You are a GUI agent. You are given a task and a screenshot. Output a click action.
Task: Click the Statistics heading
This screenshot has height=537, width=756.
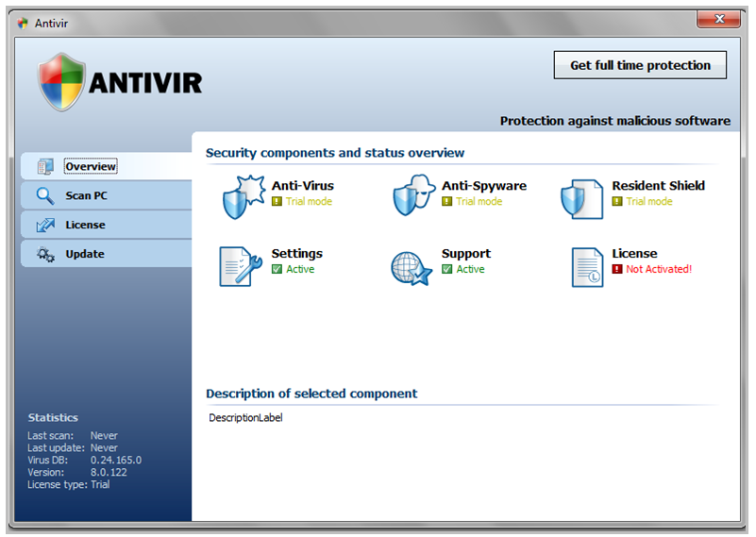(53, 417)
